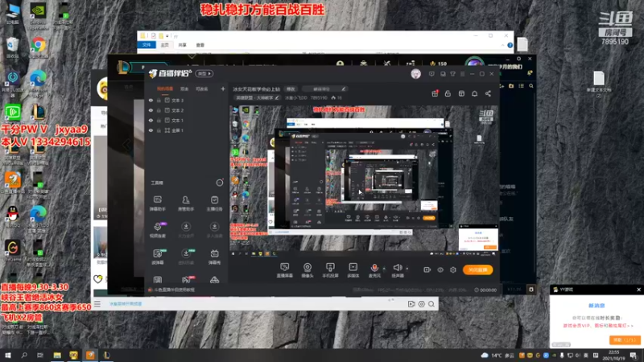
Task: Toggle visibility of 文本 3 source
Action: click(x=151, y=100)
